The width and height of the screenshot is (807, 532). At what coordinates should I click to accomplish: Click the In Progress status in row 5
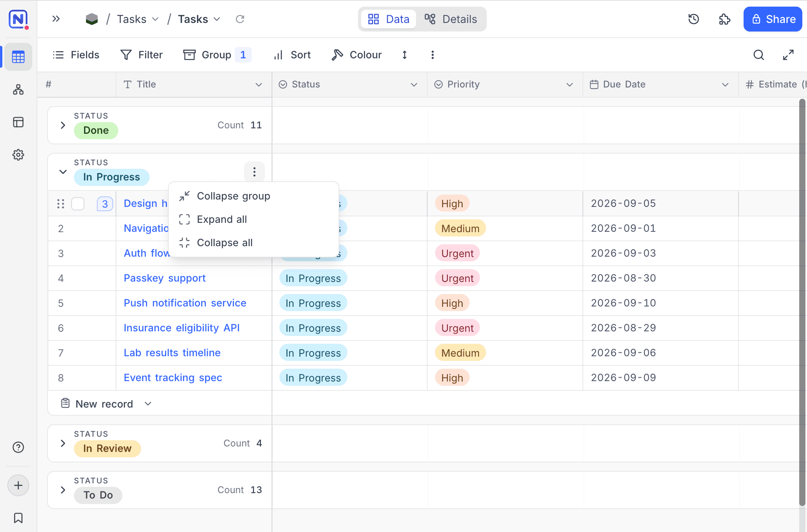313,303
